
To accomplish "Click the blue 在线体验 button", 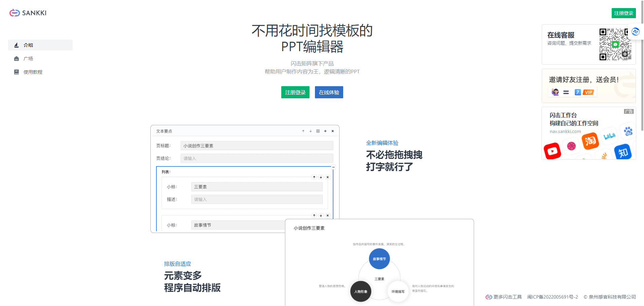I will click(x=329, y=92).
